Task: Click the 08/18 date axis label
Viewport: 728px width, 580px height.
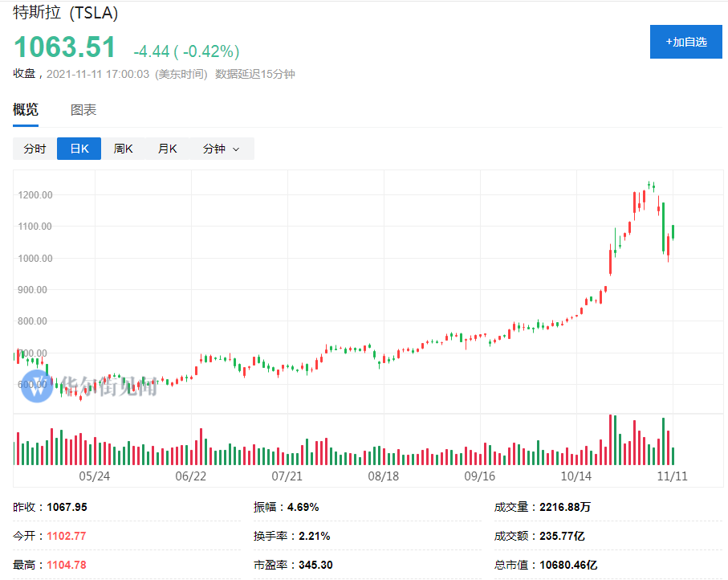Action: pos(384,476)
